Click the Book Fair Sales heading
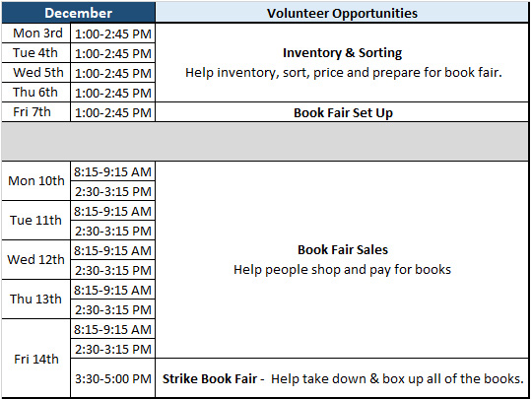The height and width of the screenshot is (400, 532). coord(343,249)
